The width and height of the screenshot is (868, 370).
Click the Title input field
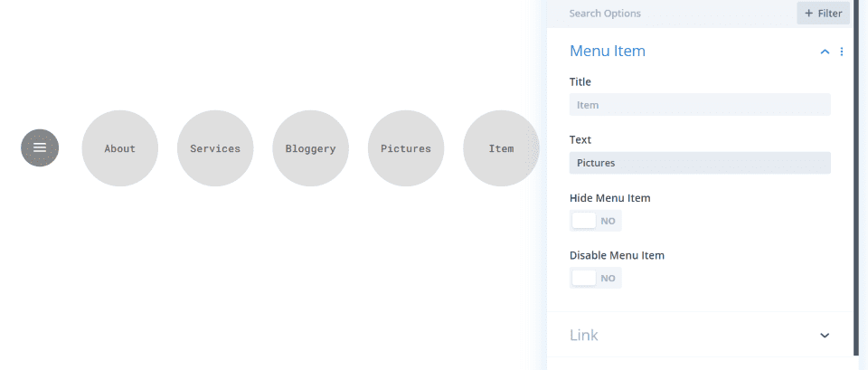click(x=700, y=105)
